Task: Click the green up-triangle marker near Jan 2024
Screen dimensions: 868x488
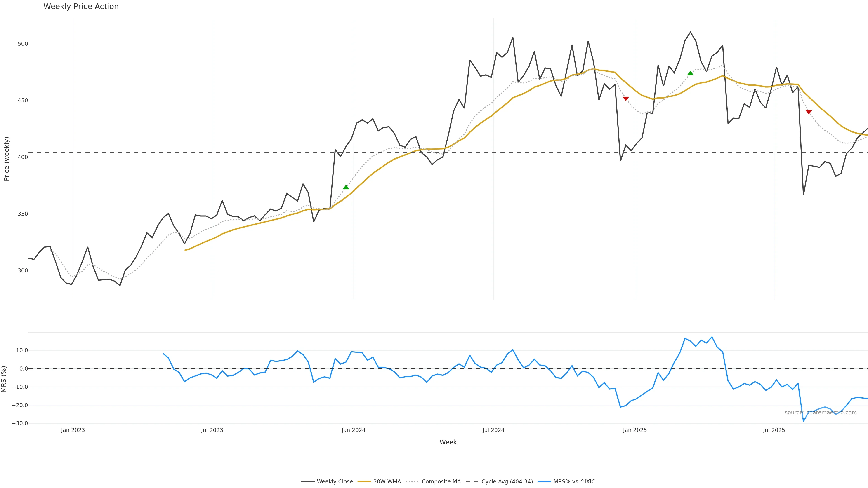Action: 346,187
